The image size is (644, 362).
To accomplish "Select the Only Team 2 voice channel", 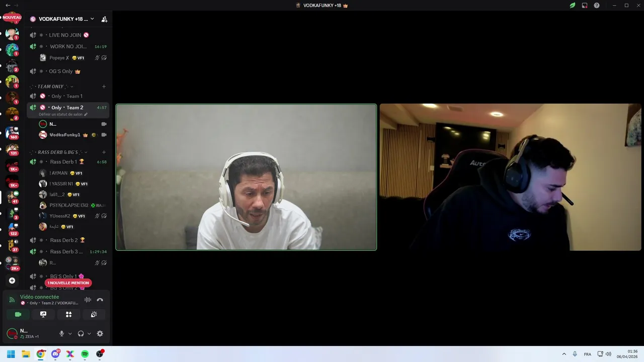I will [68, 108].
